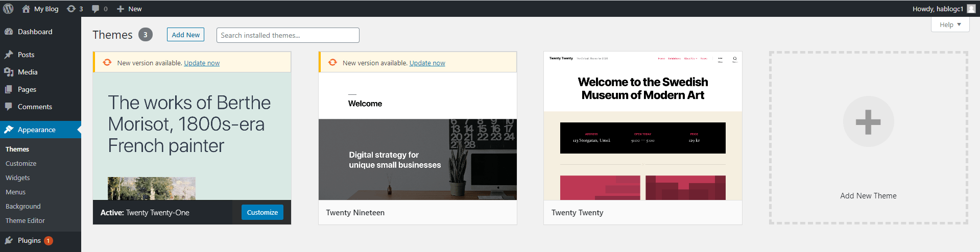Open the WordPress logo menu

pos(8,9)
